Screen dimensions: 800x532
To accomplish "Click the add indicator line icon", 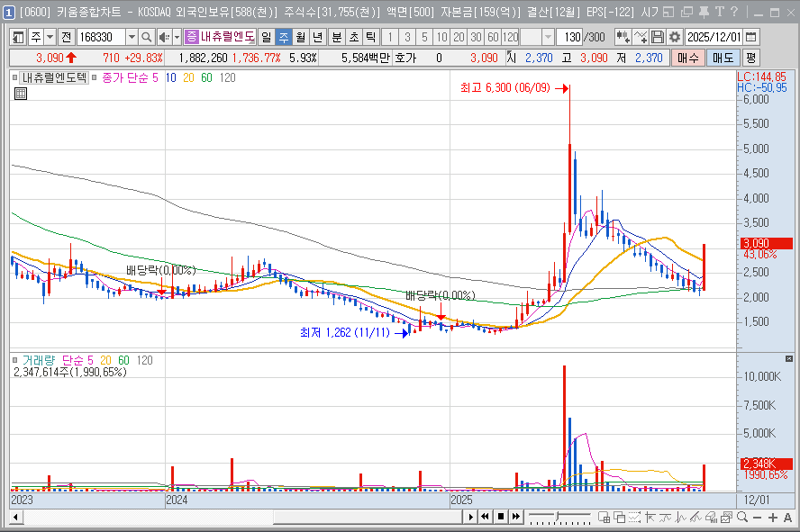I will (641, 37).
